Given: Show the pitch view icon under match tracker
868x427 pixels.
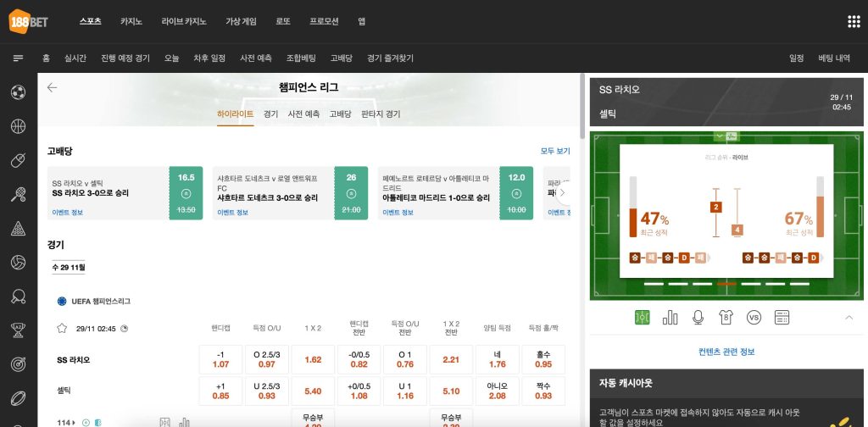Looking at the screenshot, I should pos(643,317).
